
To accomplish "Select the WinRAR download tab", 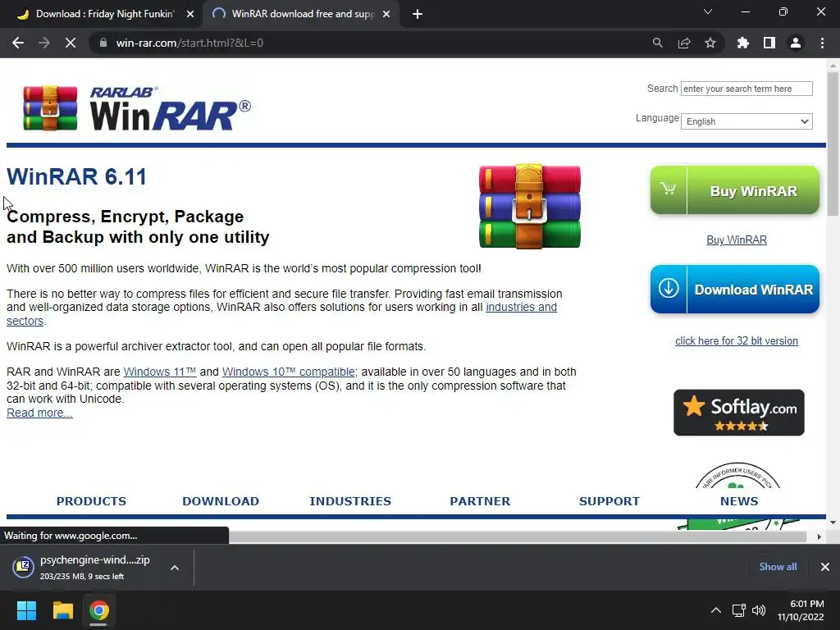I will click(x=300, y=14).
